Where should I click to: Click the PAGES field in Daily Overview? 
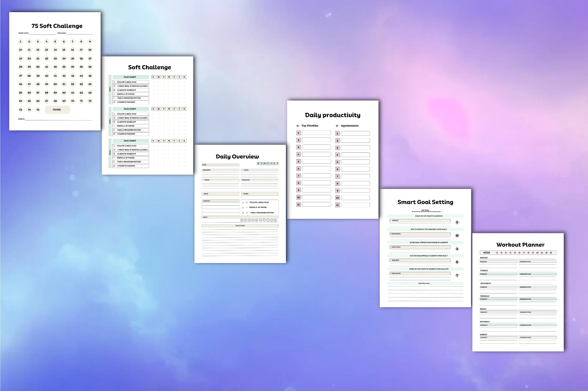(260, 194)
